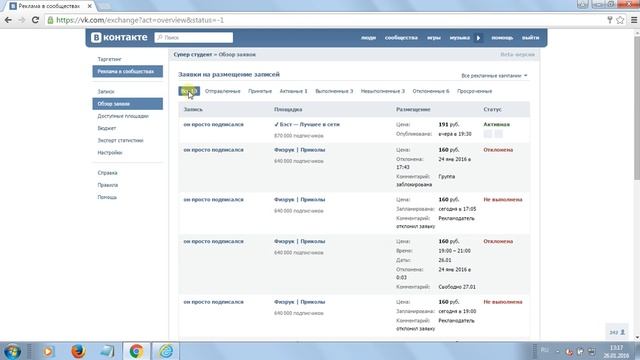Open Записи in the left sidebar
640x360 pixels.
coord(106,91)
